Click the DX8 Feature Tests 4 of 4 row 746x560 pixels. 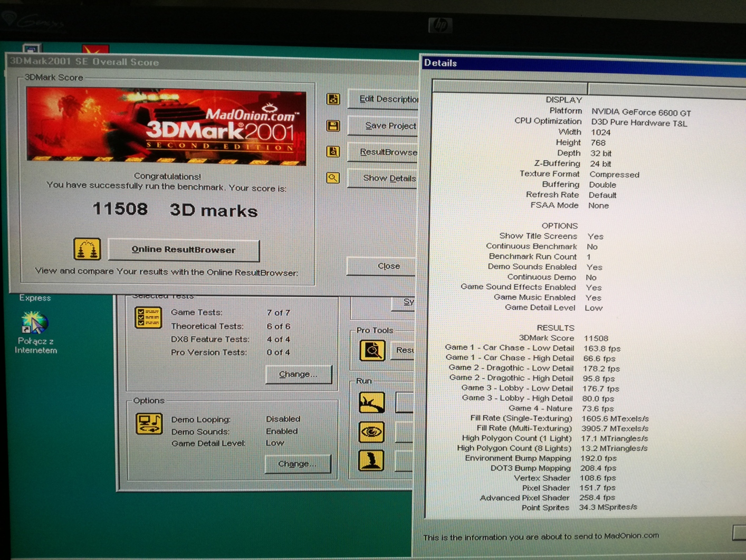[231, 339]
